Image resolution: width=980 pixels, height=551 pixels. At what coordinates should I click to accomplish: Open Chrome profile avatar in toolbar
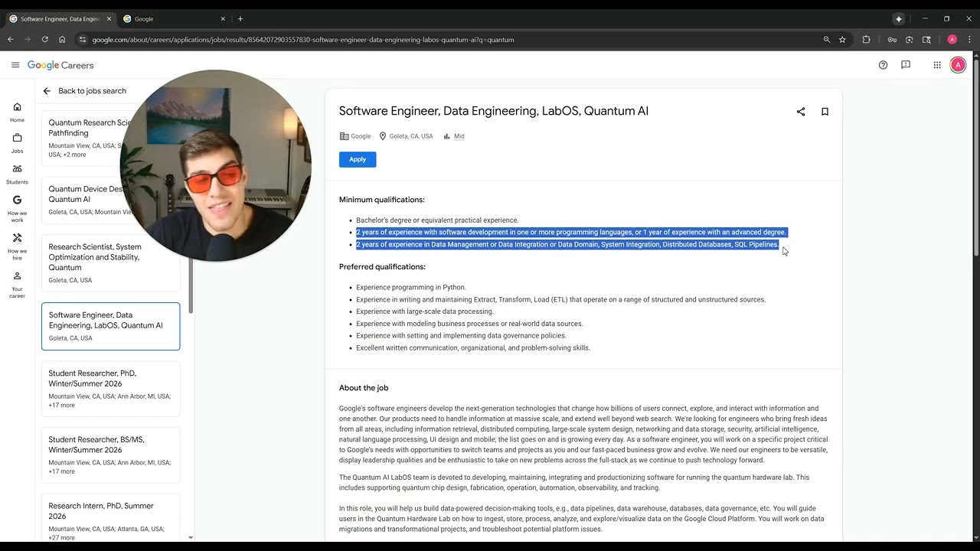952,40
